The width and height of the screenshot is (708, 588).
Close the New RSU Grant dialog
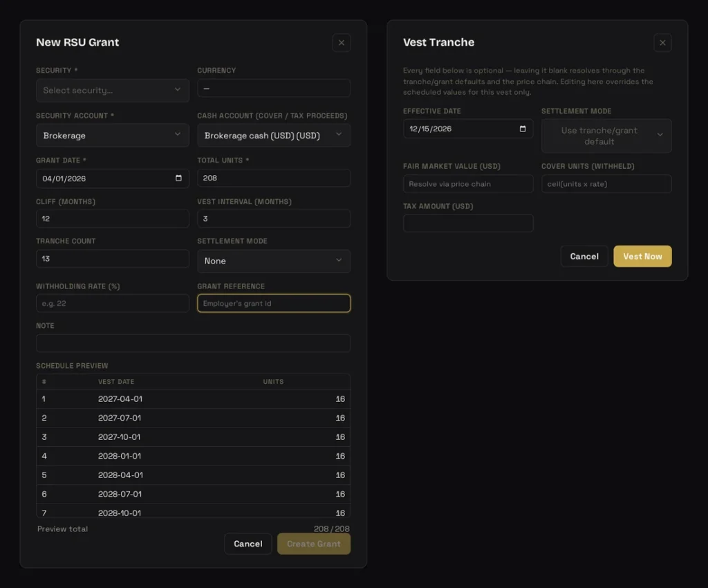342,43
